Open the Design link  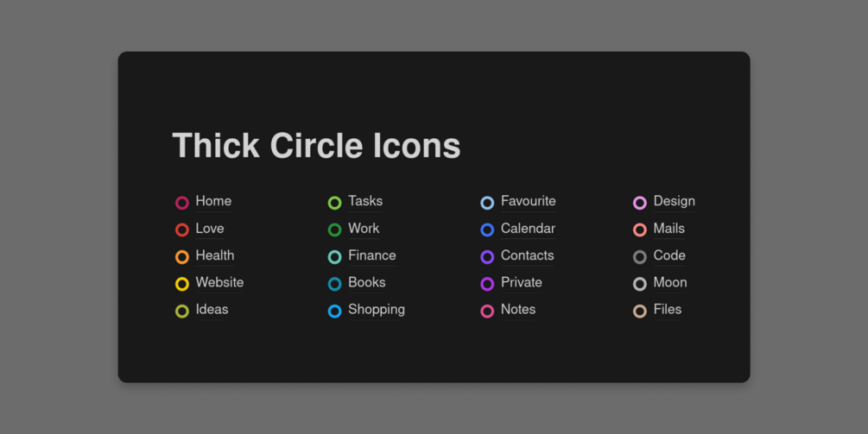[674, 201]
